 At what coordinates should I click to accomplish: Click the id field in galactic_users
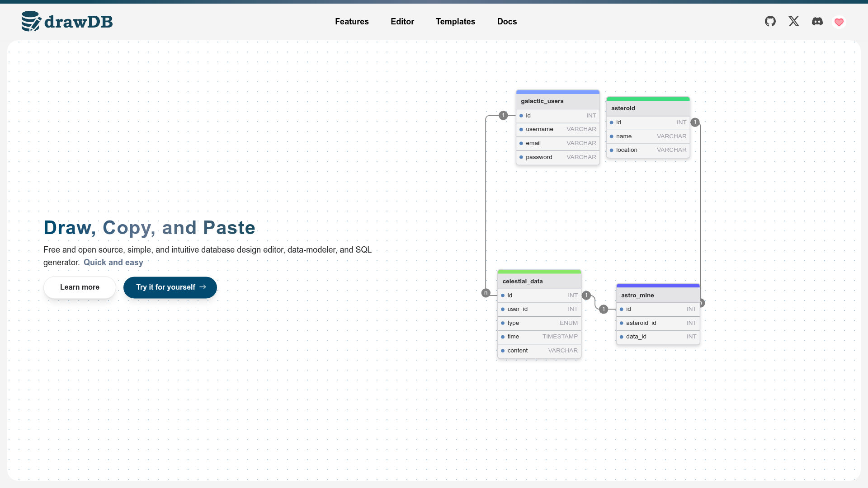(x=558, y=116)
